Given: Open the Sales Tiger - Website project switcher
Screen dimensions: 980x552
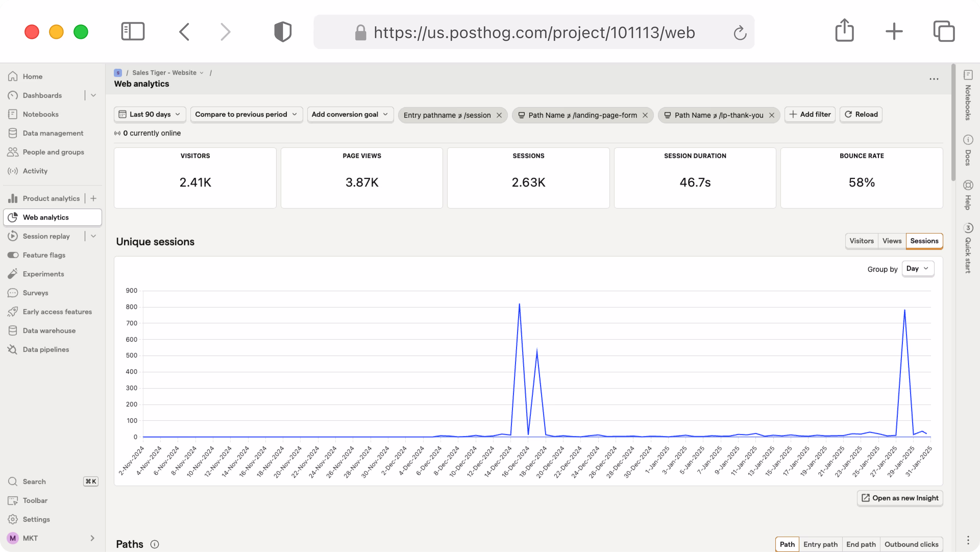Looking at the screenshot, I should click(168, 73).
